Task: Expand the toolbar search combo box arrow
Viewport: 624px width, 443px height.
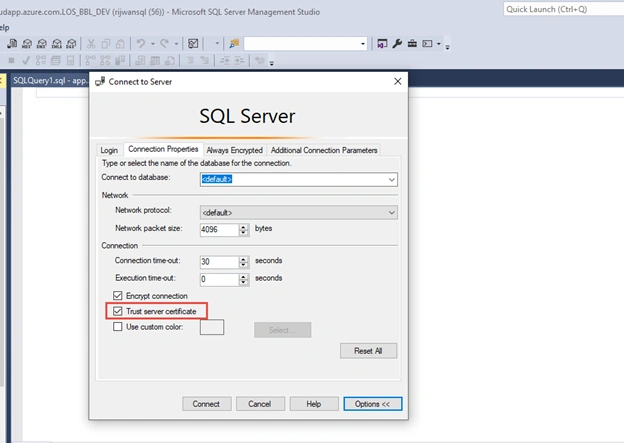Action: 363,44
